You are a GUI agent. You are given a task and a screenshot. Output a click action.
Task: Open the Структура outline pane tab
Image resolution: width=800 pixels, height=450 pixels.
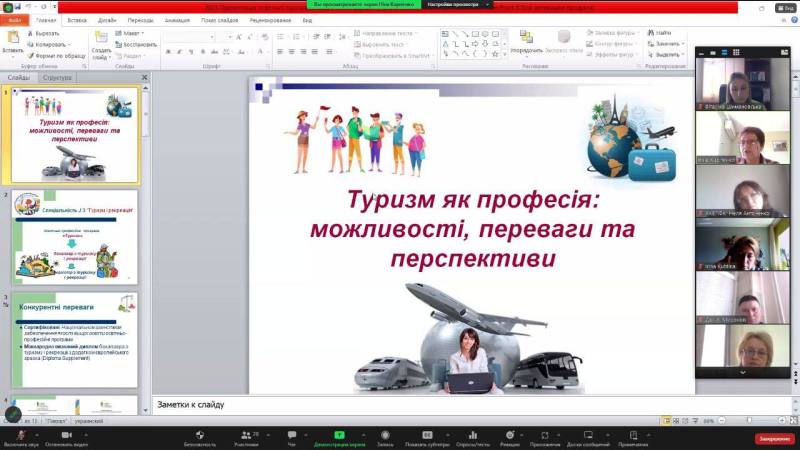(57, 77)
